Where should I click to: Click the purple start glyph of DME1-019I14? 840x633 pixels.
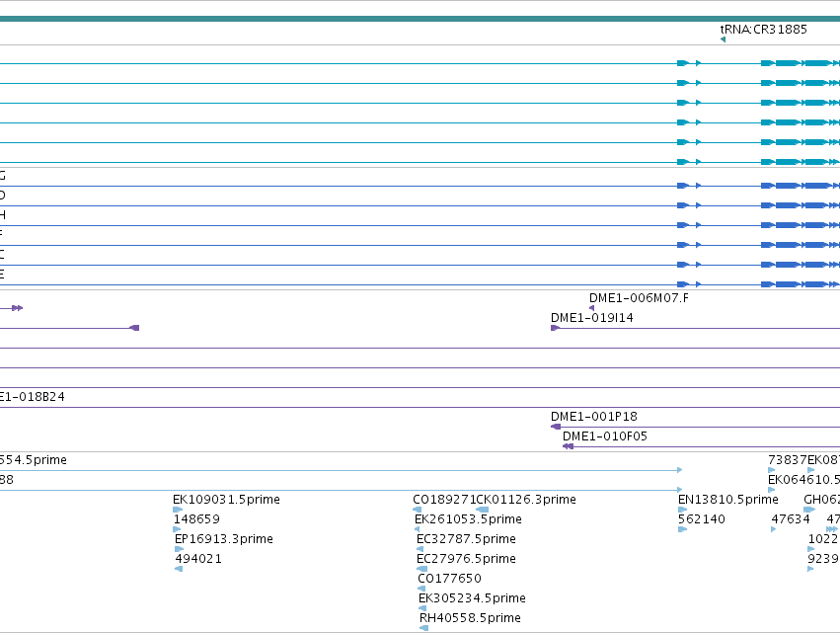(x=555, y=328)
